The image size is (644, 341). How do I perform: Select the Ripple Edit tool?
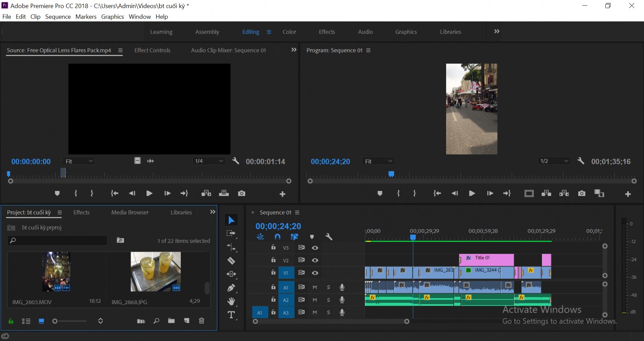(x=231, y=247)
